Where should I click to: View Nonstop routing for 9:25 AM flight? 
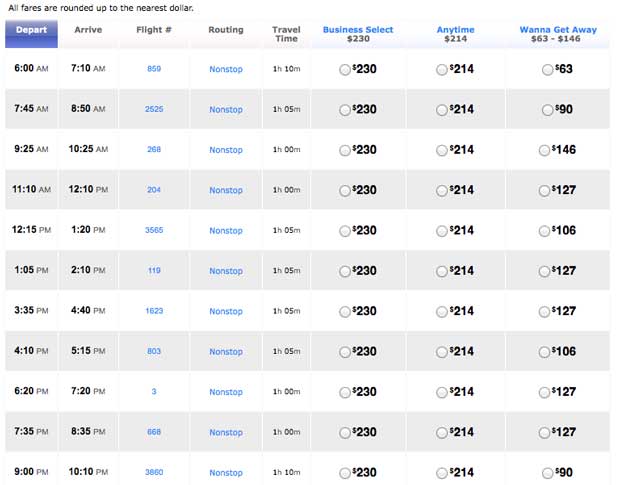[x=226, y=150]
